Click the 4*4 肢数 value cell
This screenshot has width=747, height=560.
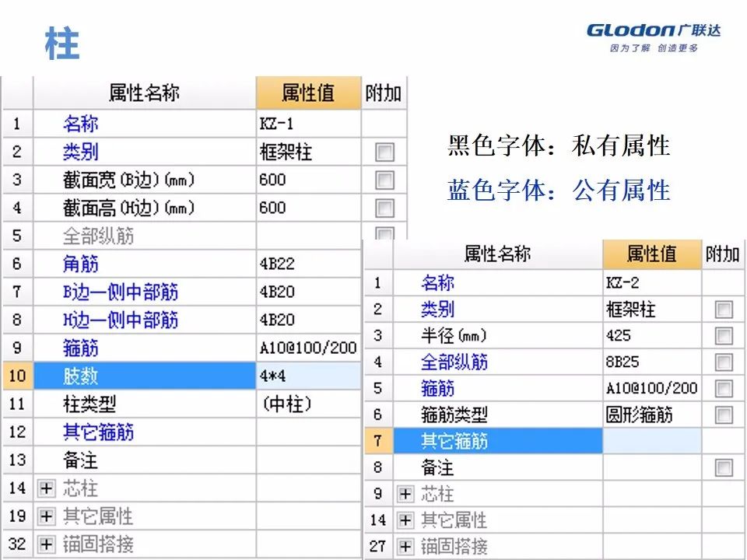point(308,376)
